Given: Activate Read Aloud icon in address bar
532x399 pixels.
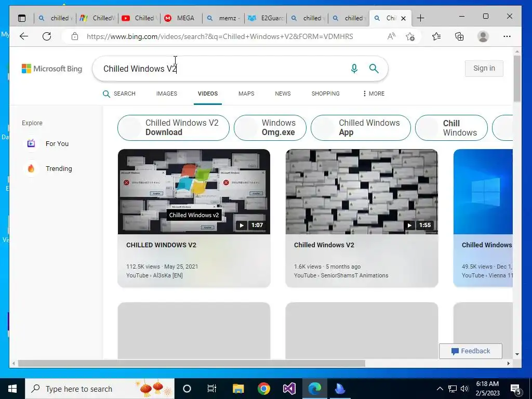Looking at the screenshot, I should click(x=391, y=36).
